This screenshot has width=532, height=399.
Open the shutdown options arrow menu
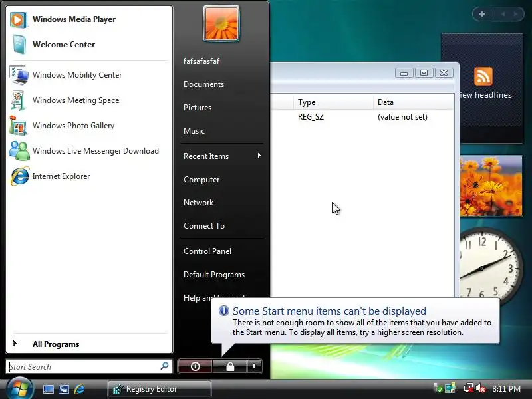click(255, 366)
